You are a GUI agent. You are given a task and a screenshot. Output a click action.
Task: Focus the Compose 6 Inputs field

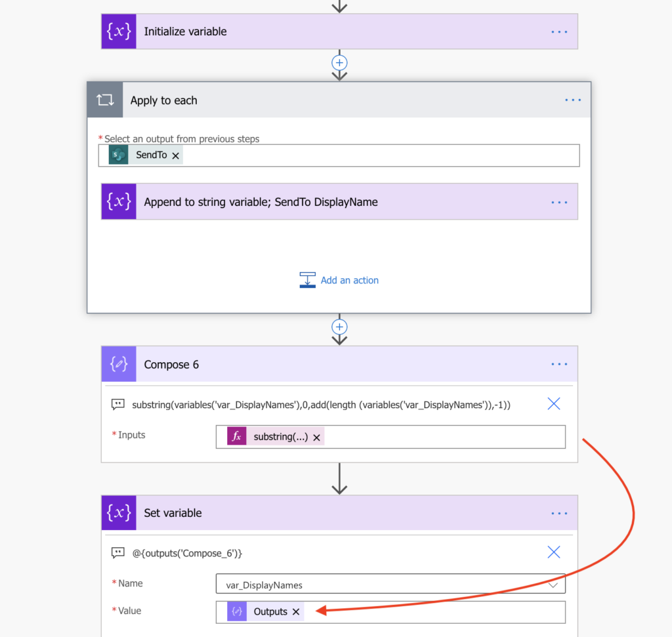point(390,437)
